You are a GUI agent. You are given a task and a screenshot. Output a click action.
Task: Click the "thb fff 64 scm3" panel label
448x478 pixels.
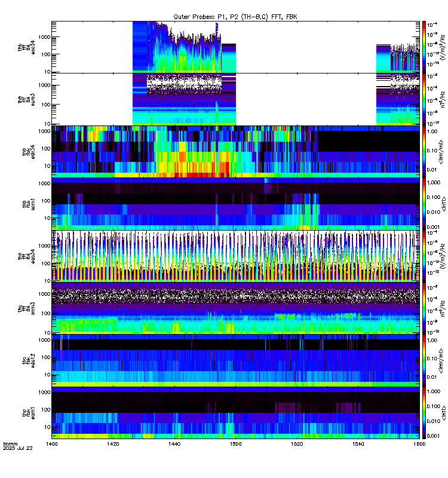pyautogui.click(x=26, y=99)
